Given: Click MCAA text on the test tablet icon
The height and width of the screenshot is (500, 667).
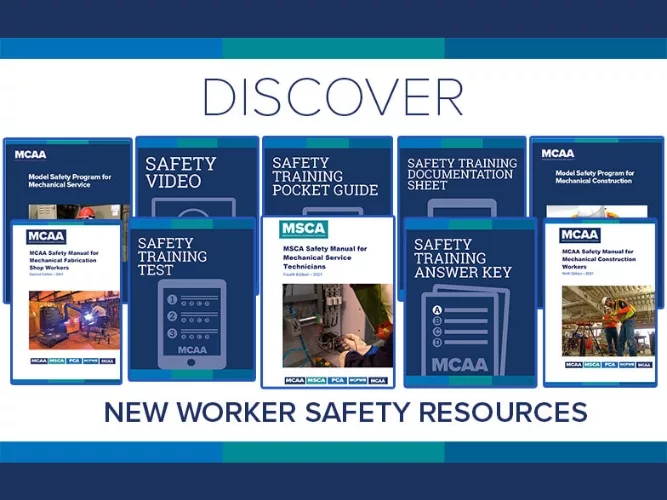Looking at the screenshot, I should [x=192, y=350].
